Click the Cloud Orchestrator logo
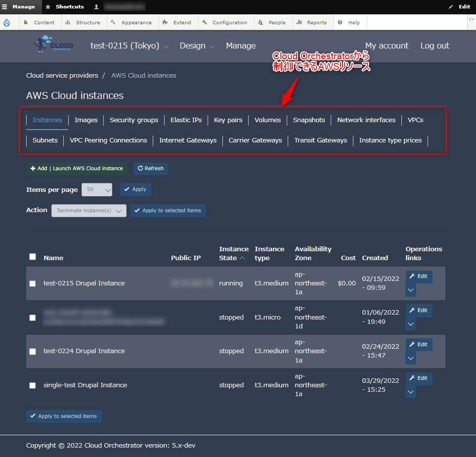Viewport: 476px width, 457px height. click(x=54, y=44)
